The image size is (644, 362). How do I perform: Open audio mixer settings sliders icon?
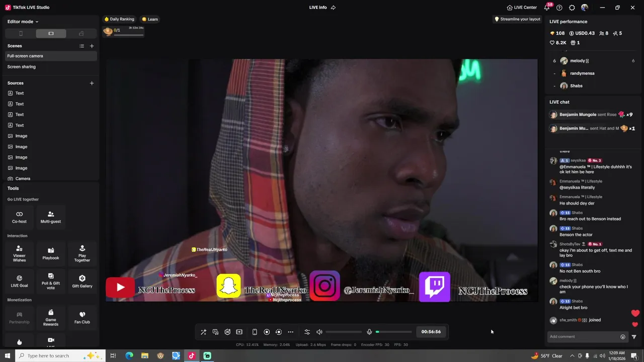[307, 332]
